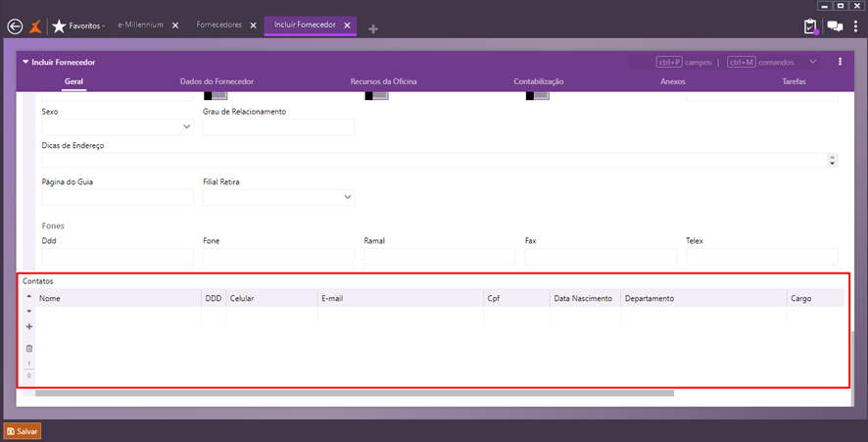Maximize the application window
Image resolution: width=868 pixels, height=442 pixels.
click(841, 6)
